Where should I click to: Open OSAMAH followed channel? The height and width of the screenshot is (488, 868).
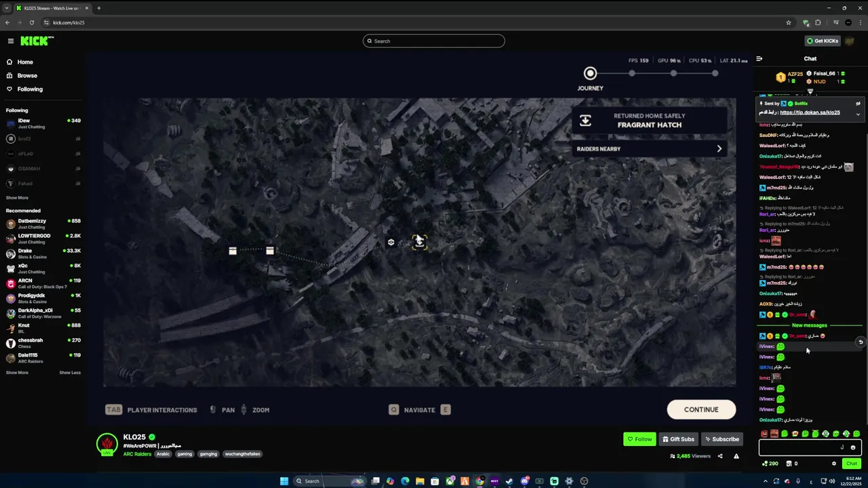tap(43, 168)
